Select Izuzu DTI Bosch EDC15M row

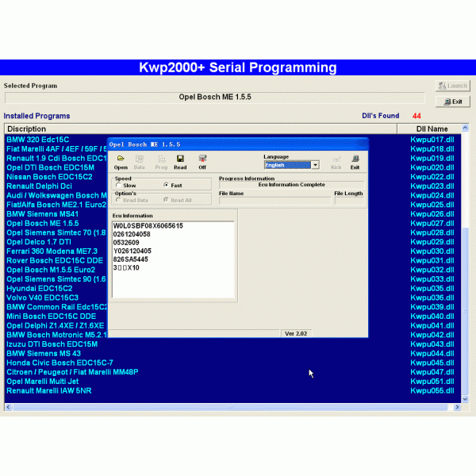[52, 344]
